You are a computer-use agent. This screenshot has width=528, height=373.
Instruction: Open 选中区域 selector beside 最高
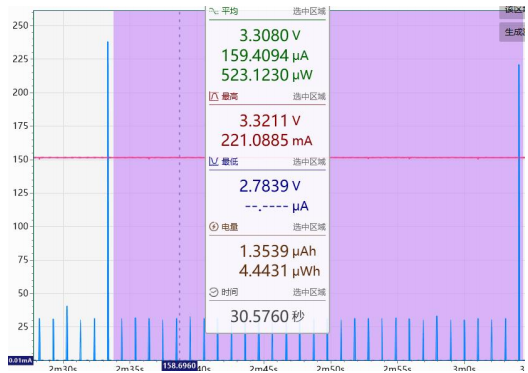tap(309, 97)
